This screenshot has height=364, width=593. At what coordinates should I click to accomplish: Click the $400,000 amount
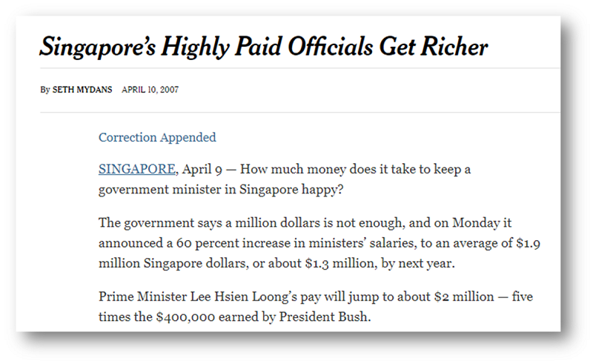pyautogui.click(x=185, y=317)
